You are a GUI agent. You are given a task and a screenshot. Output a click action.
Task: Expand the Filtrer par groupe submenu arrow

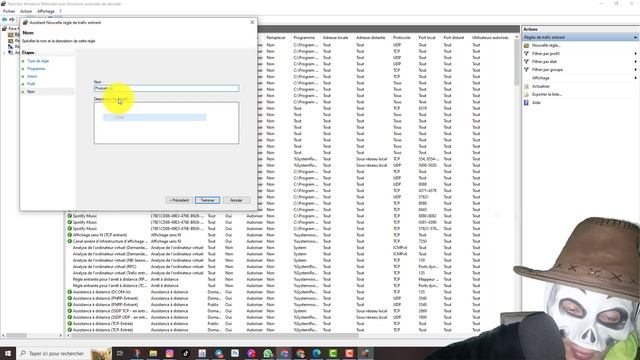(635, 70)
